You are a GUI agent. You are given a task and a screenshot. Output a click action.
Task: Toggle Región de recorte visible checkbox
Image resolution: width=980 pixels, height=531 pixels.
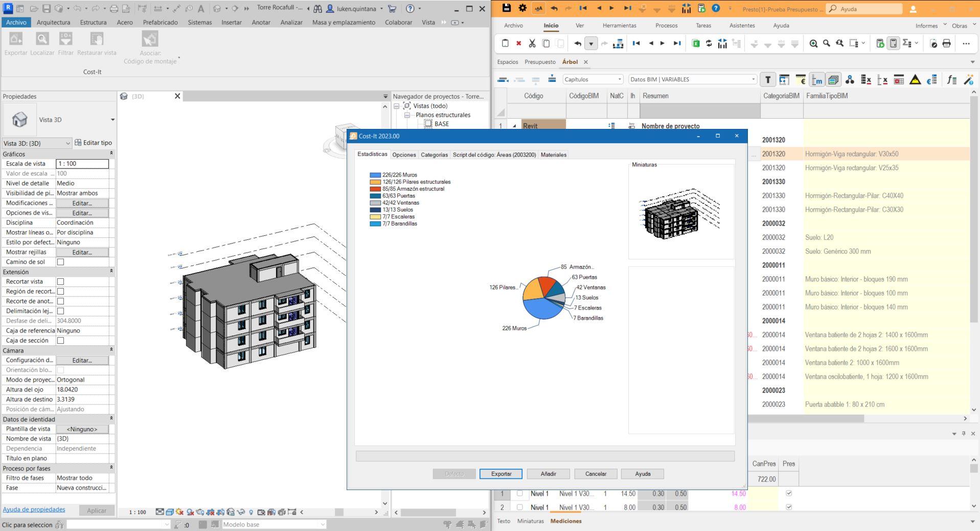pos(60,291)
